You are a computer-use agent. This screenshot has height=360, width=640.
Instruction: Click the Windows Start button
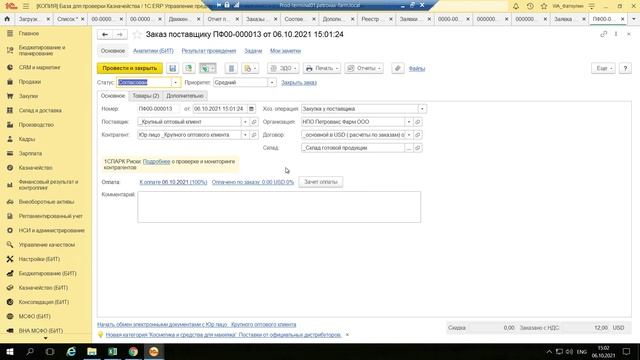pyautogui.click(x=9, y=351)
